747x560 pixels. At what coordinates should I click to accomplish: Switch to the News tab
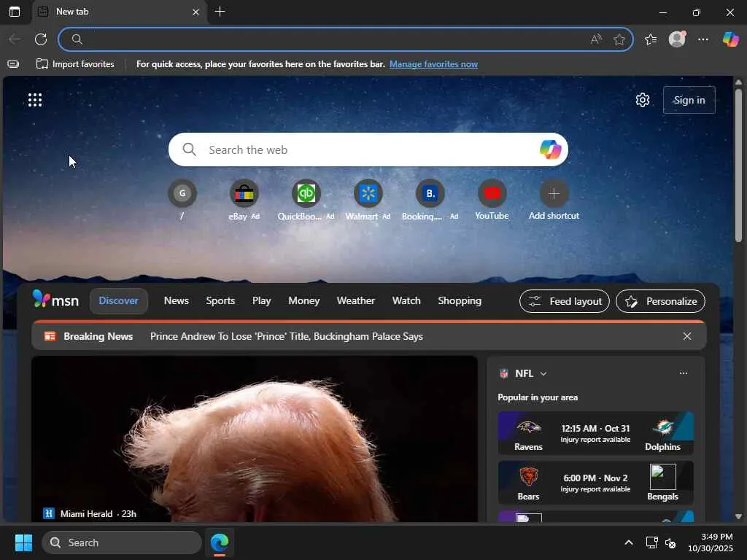click(x=177, y=301)
